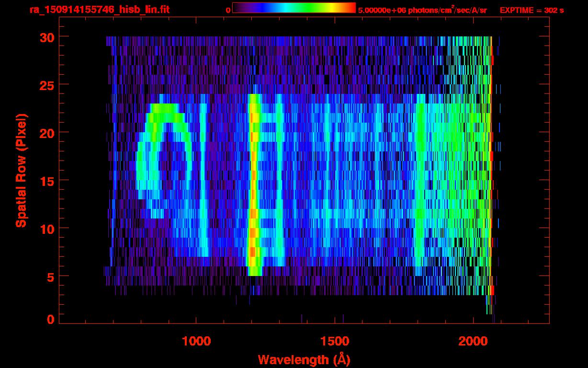Viewport: 588px width, 368px height.
Task: Click the Spatial Row (Pixel) axis title
Action: pos(21,171)
